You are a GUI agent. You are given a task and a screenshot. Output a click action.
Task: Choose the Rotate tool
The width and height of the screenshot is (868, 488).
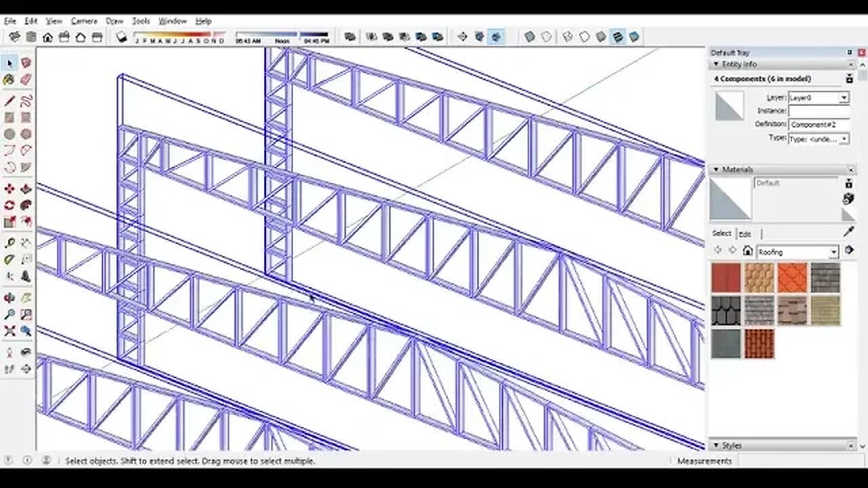click(x=9, y=205)
